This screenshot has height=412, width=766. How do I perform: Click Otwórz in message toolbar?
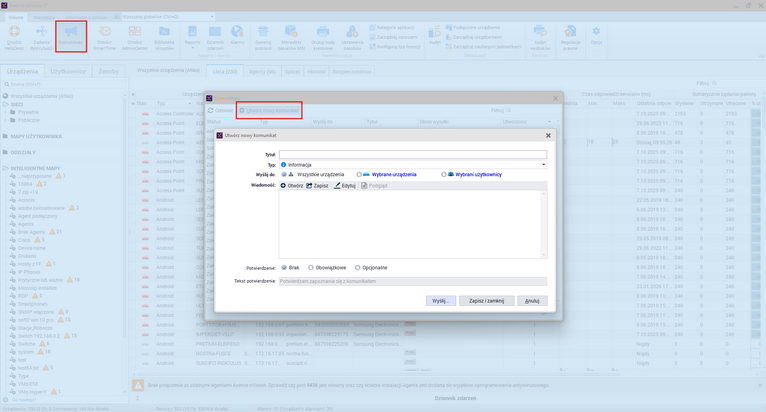coord(292,186)
